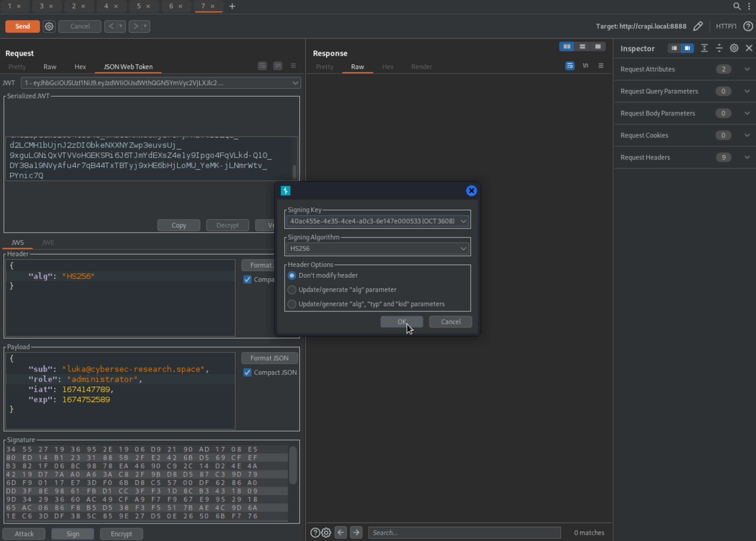Open the Inspector settings gear
Image resolution: width=756 pixels, height=541 pixels.
734,48
